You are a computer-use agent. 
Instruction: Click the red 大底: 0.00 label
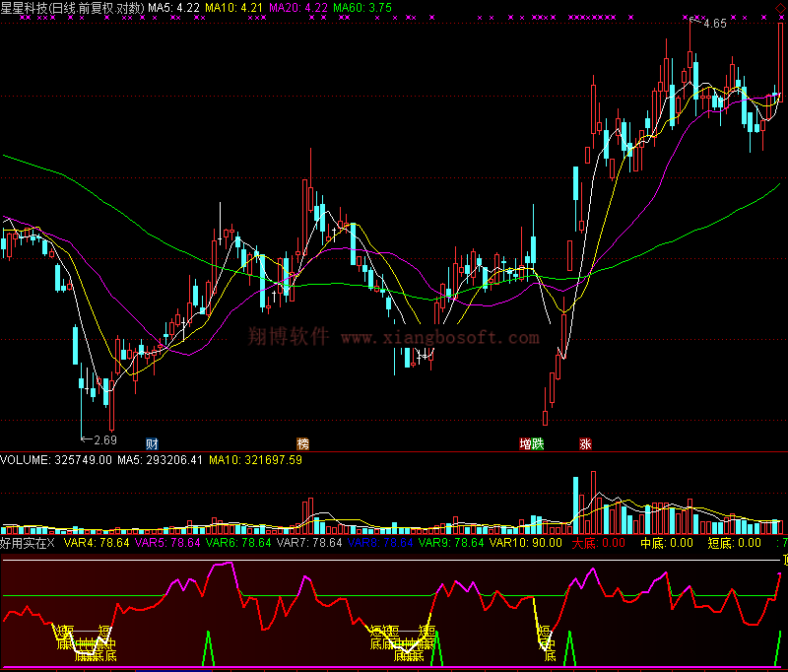pos(599,543)
